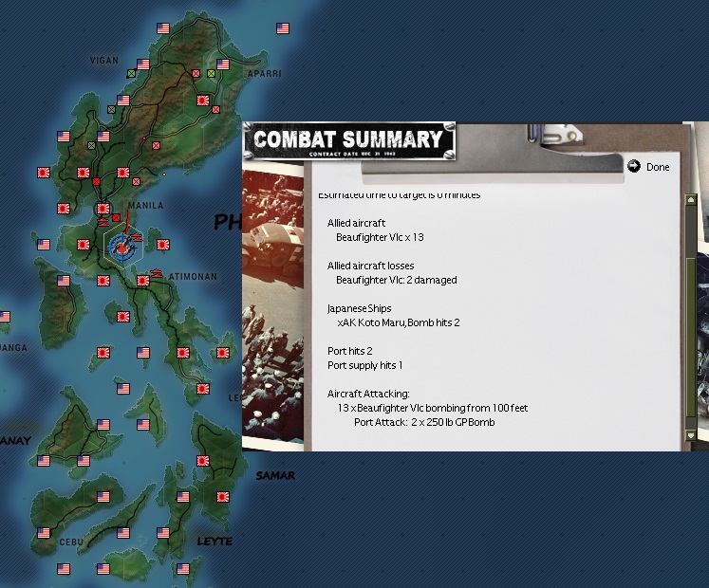Select the US flag beside Aparri label
This screenshot has height=588, width=709.
click(x=223, y=64)
